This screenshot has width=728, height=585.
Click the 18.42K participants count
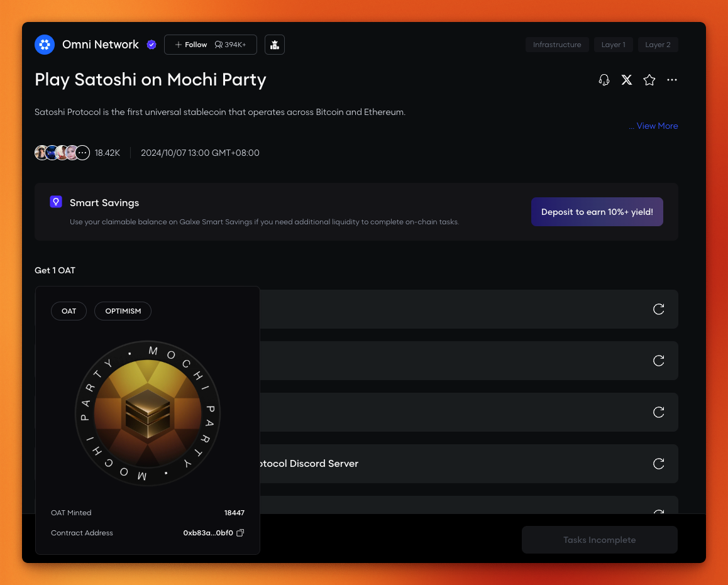point(108,153)
